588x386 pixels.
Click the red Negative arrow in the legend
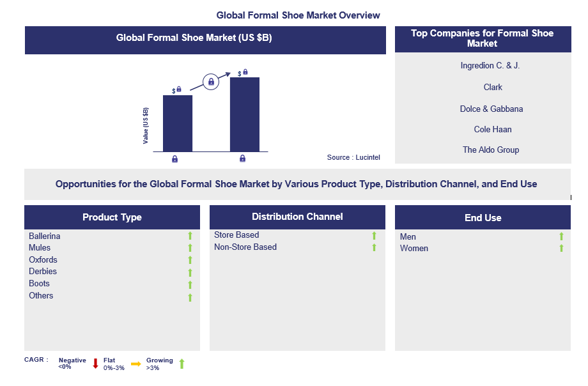[x=95, y=364]
